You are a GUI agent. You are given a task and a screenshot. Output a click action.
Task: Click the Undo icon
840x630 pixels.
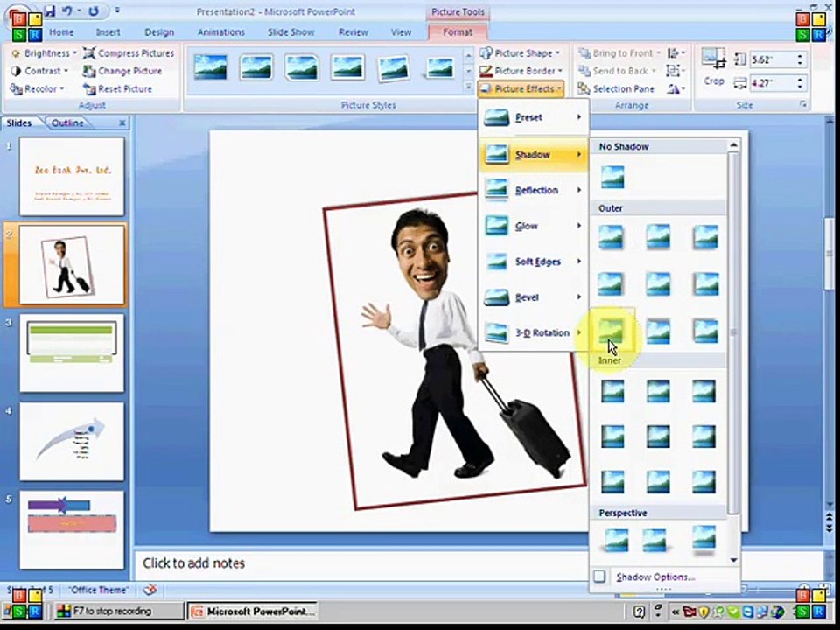pyautogui.click(x=67, y=10)
